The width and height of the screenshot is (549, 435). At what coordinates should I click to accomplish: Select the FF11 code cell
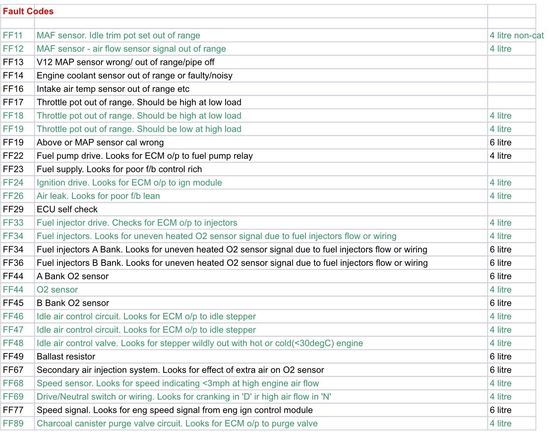pyautogui.click(x=18, y=35)
